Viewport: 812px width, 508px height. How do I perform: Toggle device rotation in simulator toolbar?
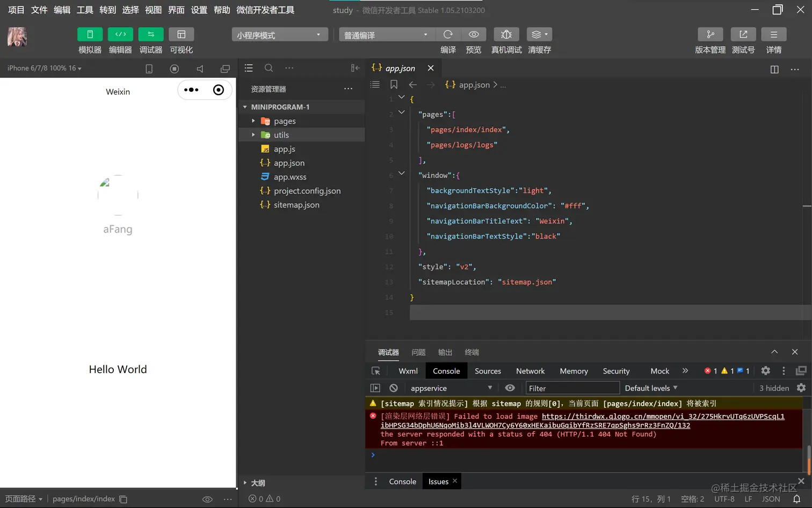149,69
